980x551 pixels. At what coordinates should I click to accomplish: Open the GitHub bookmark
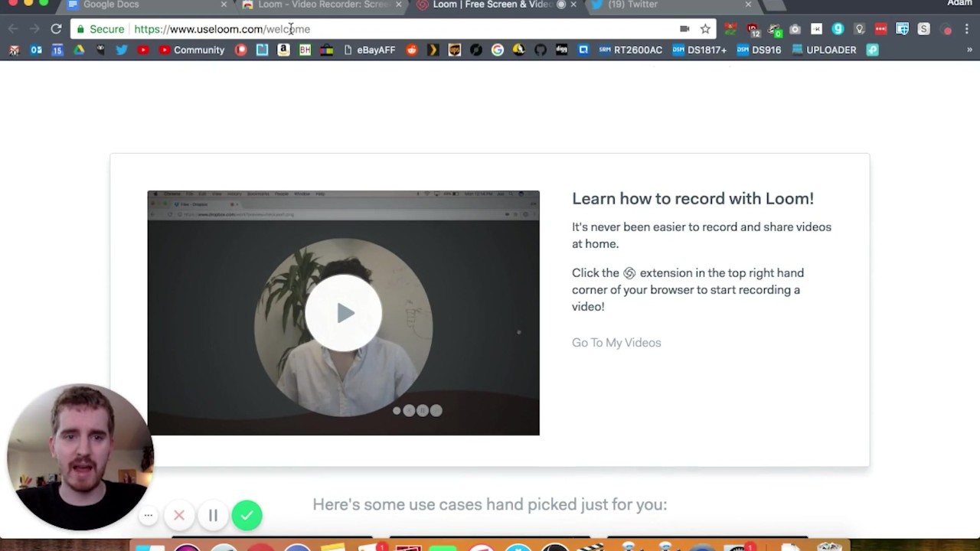click(541, 50)
